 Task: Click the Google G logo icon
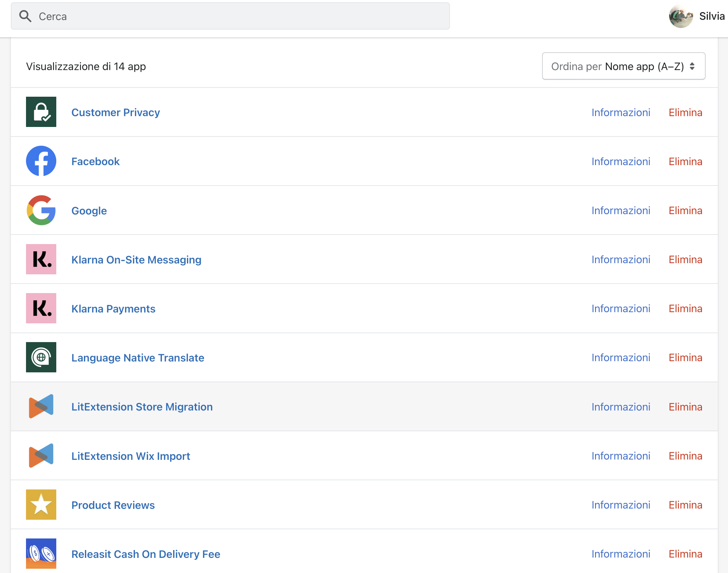[x=41, y=210]
